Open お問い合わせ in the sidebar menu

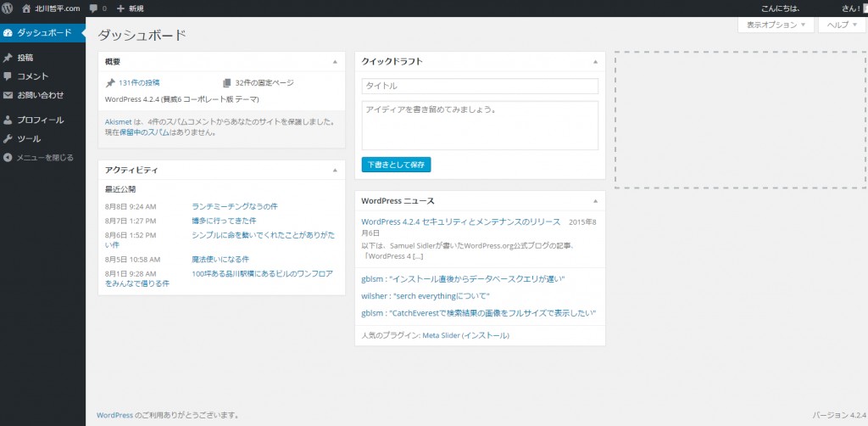click(x=40, y=95)
